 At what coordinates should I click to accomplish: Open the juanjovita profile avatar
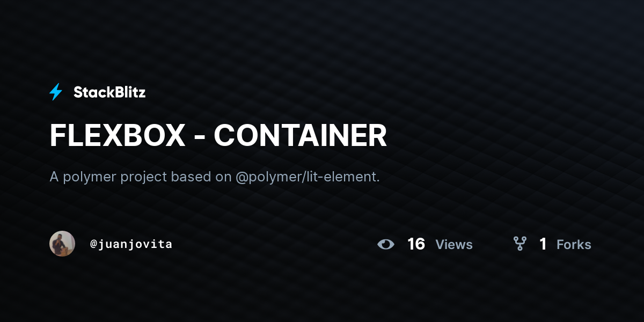pyautogui.click(x=62, y=244)
